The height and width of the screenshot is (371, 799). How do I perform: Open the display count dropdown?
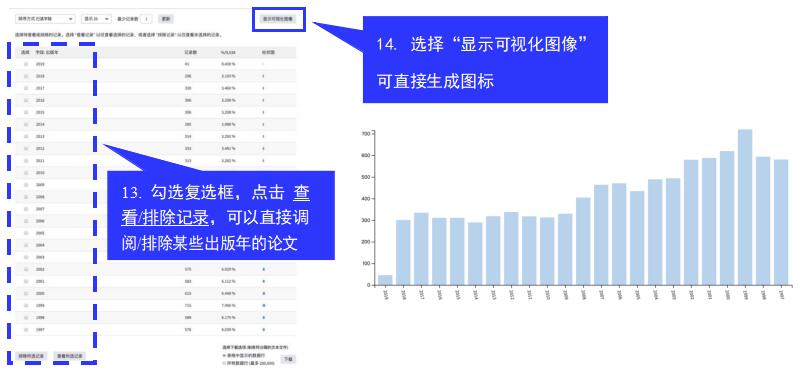click(x=96, y=19)
